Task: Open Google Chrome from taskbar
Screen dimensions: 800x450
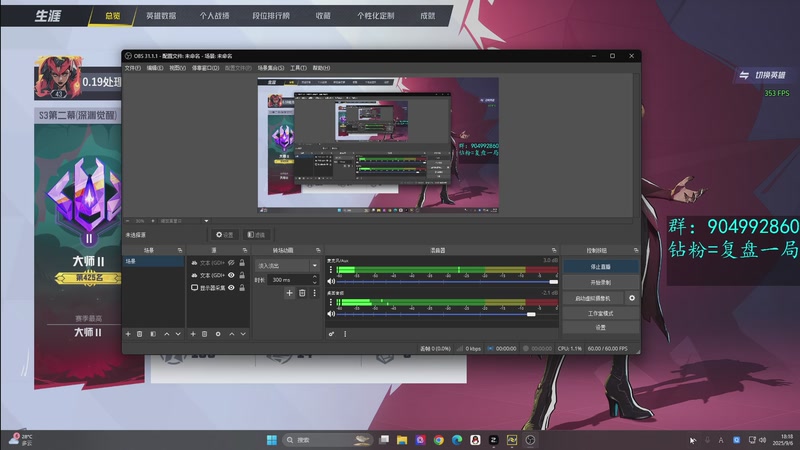Action: (x=438, y=440)
